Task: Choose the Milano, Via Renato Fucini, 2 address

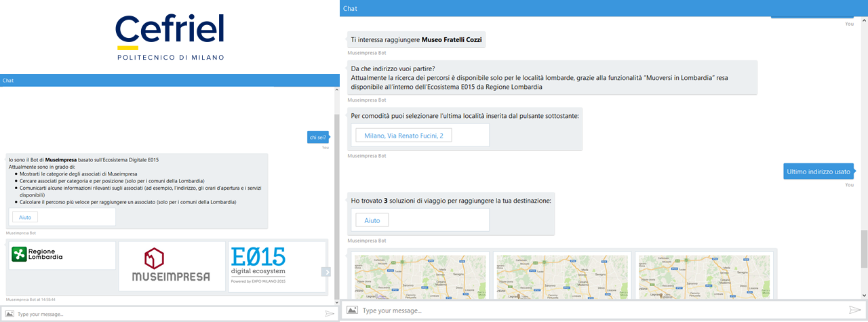Action: [403, 136]
